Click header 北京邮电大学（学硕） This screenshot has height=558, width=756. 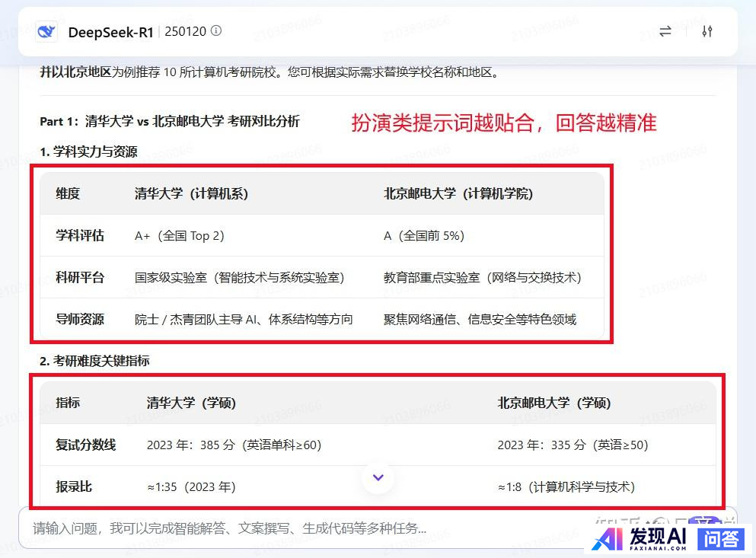point(554,403)
